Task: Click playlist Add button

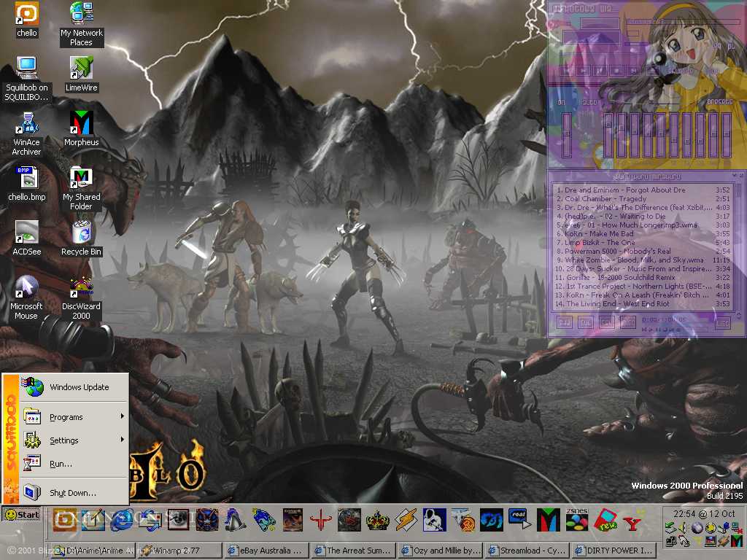Action: click(565, 323)
